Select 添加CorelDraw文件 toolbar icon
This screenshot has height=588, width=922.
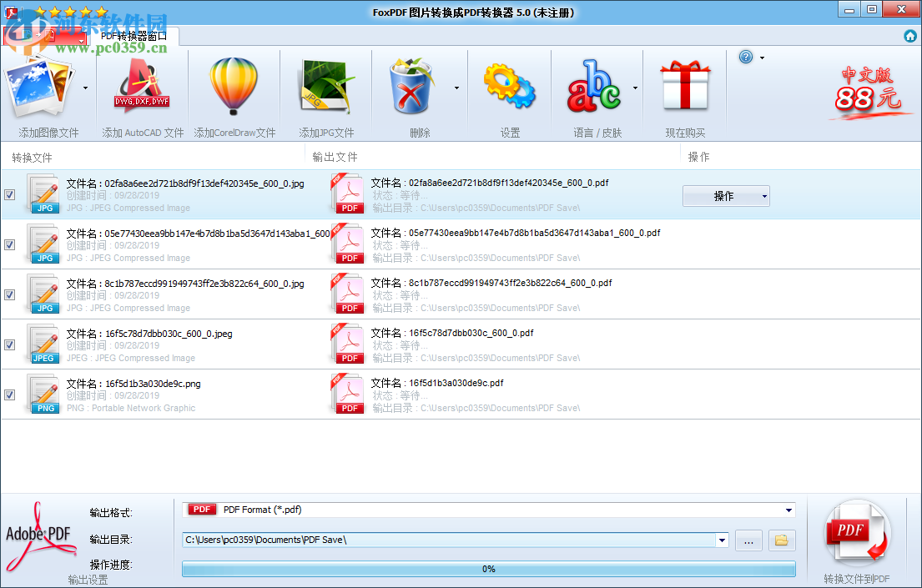pyautogui.click(x=232, y=88)
